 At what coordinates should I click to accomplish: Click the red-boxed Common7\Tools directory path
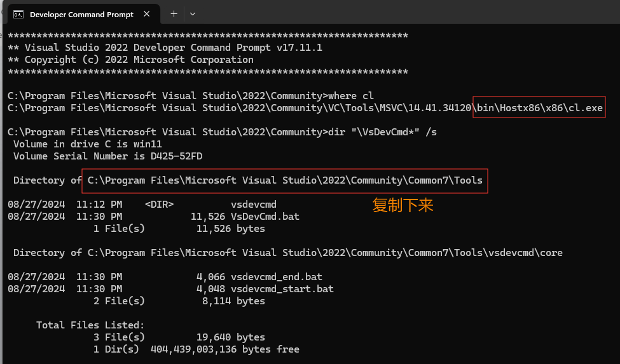[285, 180]
